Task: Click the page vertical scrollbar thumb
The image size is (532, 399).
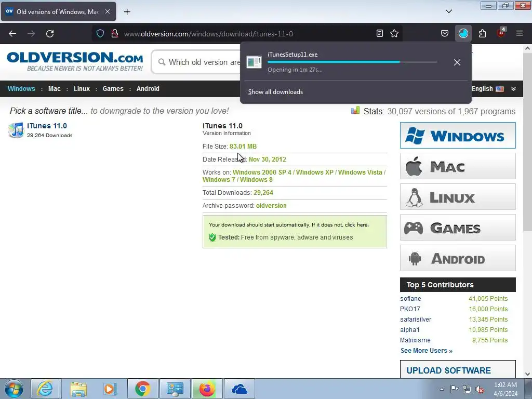Action: click(x=527, y=142)
